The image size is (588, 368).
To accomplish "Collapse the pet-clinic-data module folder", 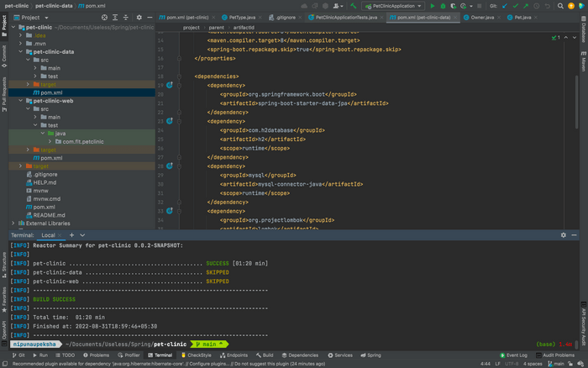I will click(x=21, y=52).
